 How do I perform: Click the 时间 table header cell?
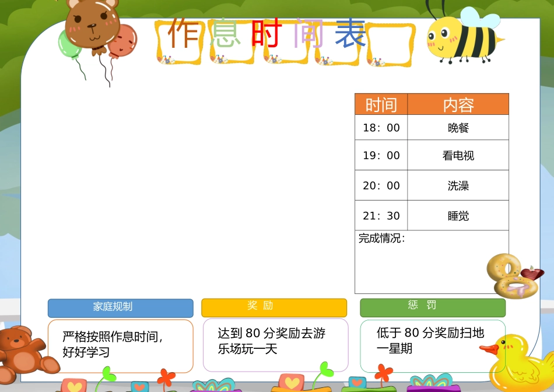point(381,104)
